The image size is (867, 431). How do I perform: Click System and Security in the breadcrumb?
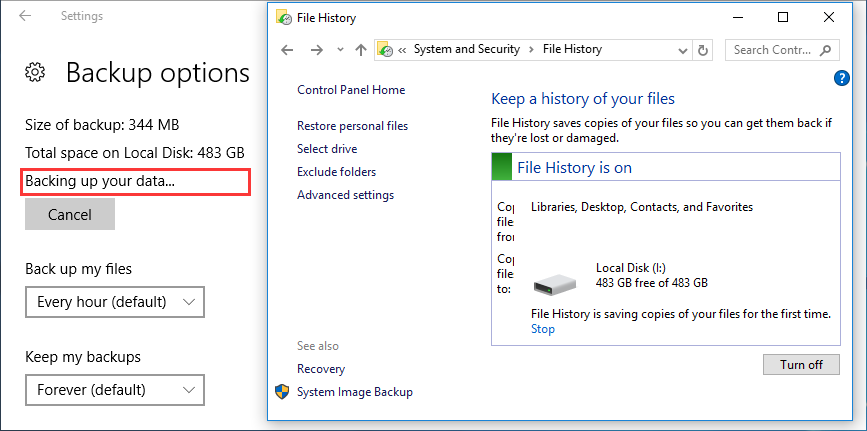click(x=467, y=49)
